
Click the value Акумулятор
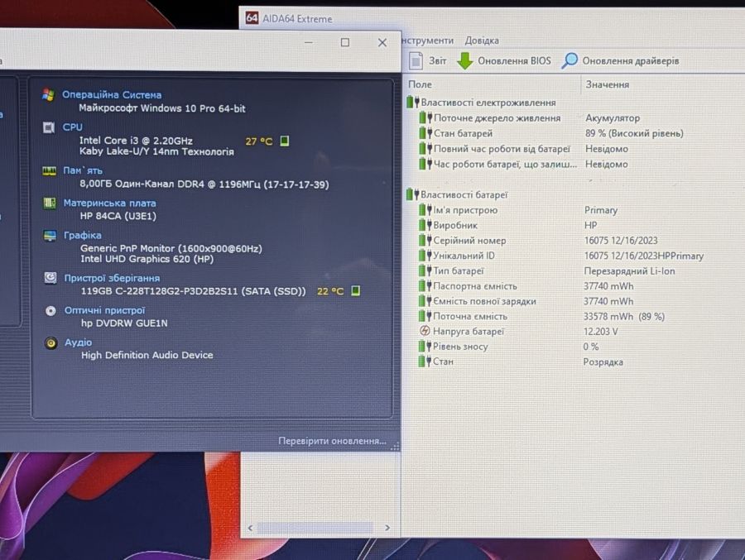point(613,117)
